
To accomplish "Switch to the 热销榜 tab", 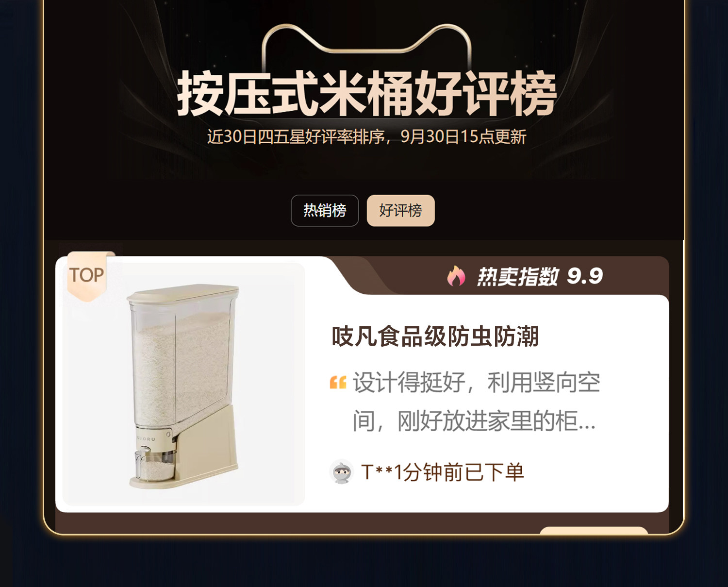I will [325, 210].
